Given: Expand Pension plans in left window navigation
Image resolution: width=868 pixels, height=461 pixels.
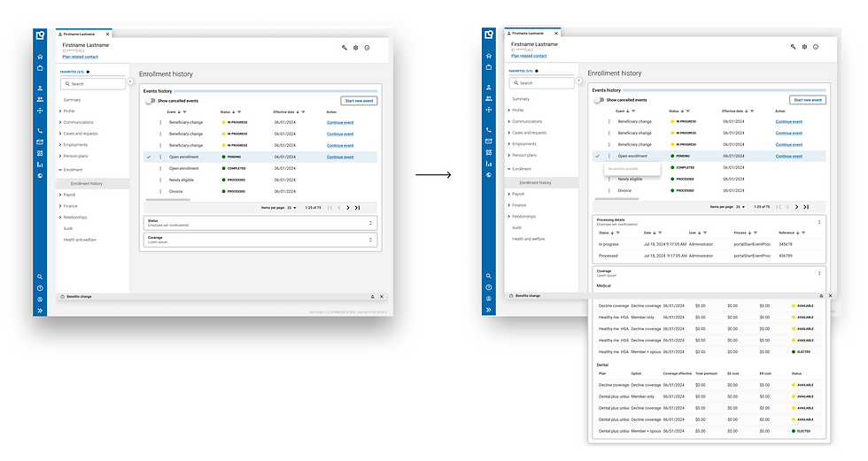Looking at the screenshot, I should click(60, 156).
